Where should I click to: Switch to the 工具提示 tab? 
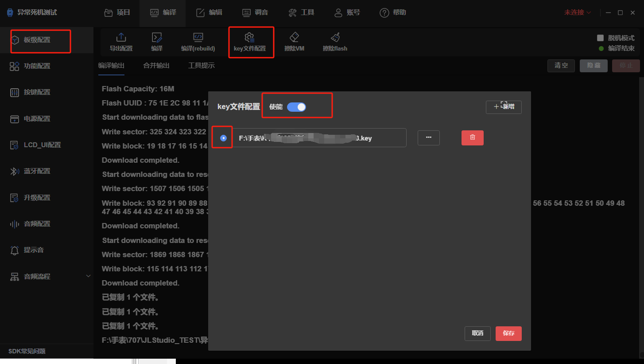[x=202, y=66]
